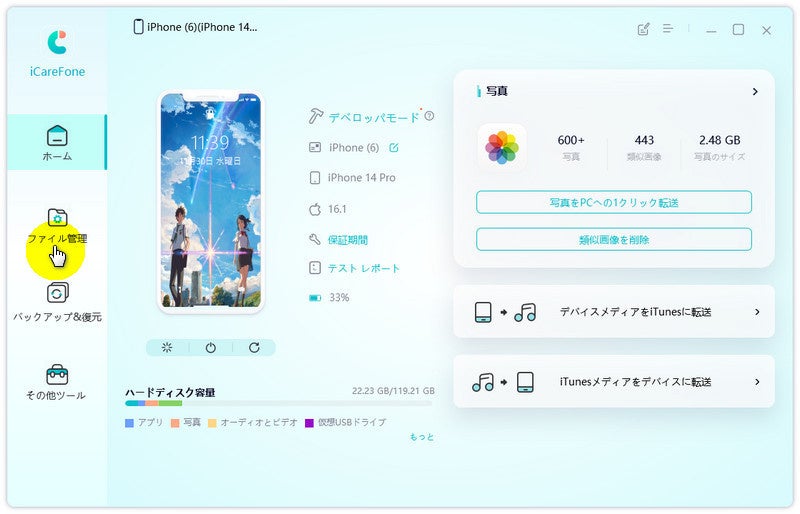800x514 pixels.
Task: Select the iPhone (6)(iPhone 14... device title
Action: pos(202,28)
